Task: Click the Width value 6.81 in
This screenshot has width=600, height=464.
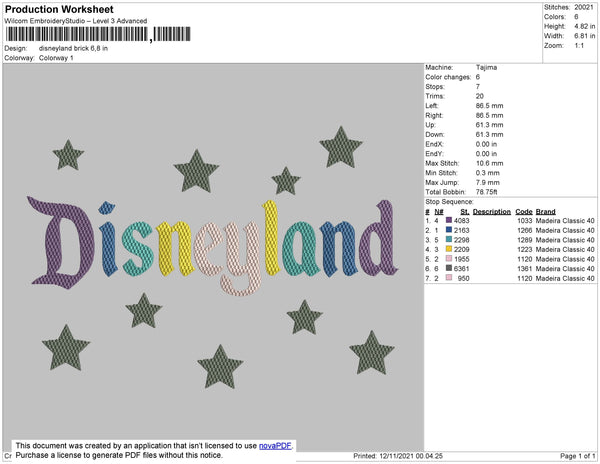Action: coord(585,36)
